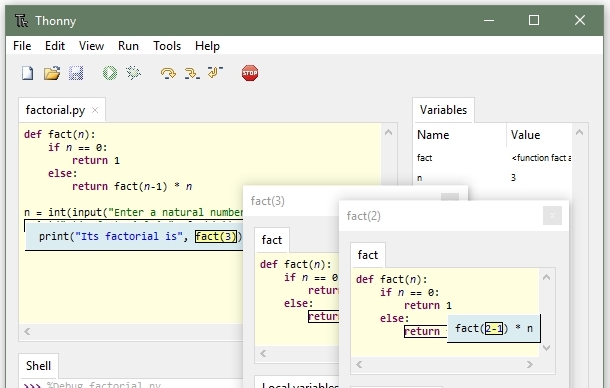This screenshot has width=610, height=388.
Task: Open the Edit menu
Action: coord(55,46)
